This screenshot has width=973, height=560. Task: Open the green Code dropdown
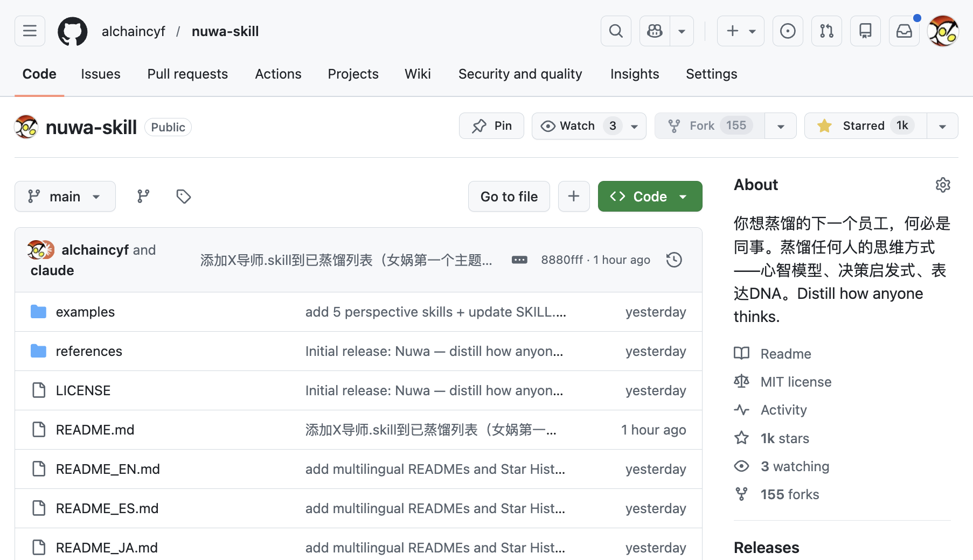pyautogui.click(x=650, y=196)
